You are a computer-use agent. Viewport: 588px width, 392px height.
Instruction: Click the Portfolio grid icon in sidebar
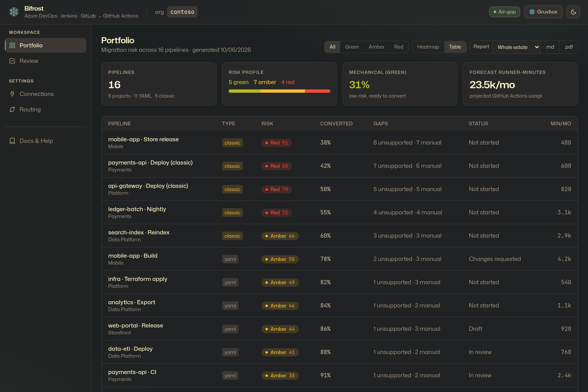[x=12, y=45]
